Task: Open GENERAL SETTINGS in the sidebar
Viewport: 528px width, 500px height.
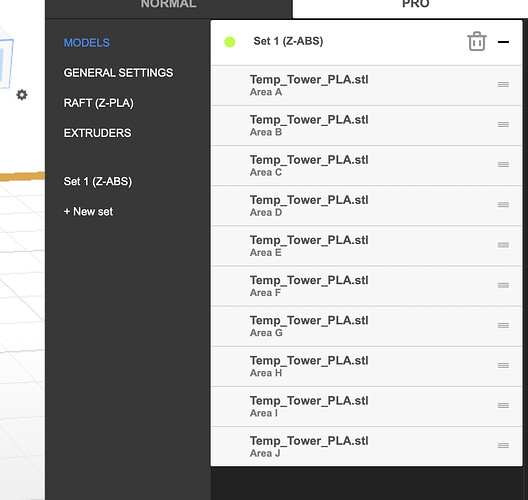Action: (118, 73)
